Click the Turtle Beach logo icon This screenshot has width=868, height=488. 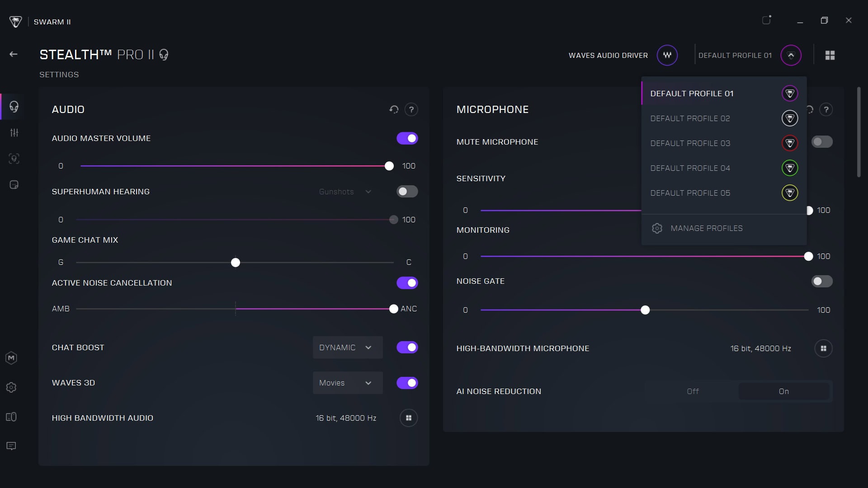15,22
